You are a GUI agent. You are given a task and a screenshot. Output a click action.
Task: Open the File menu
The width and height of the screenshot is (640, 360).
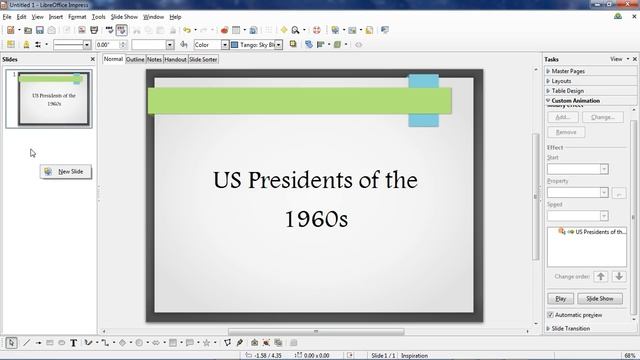click(7, 17)
